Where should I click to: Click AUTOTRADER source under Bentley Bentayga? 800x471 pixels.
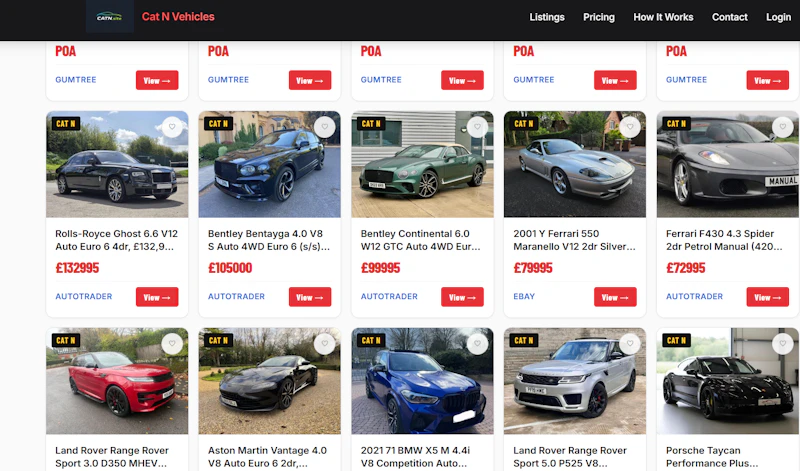(236, 296)
